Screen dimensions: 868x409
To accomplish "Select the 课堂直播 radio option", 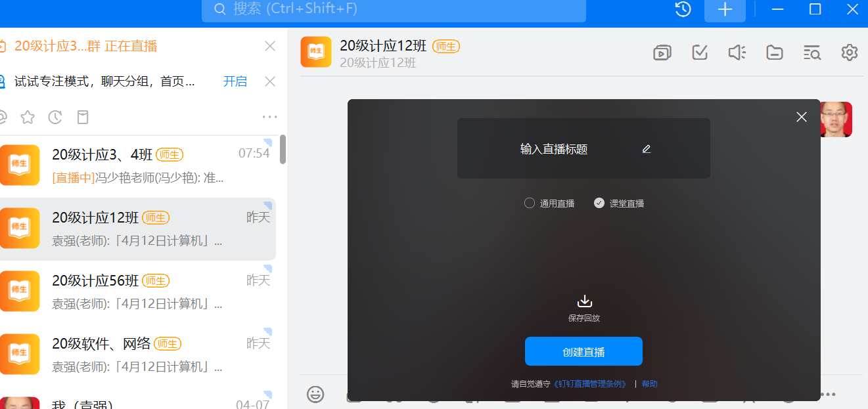I will tap(599, 203).
